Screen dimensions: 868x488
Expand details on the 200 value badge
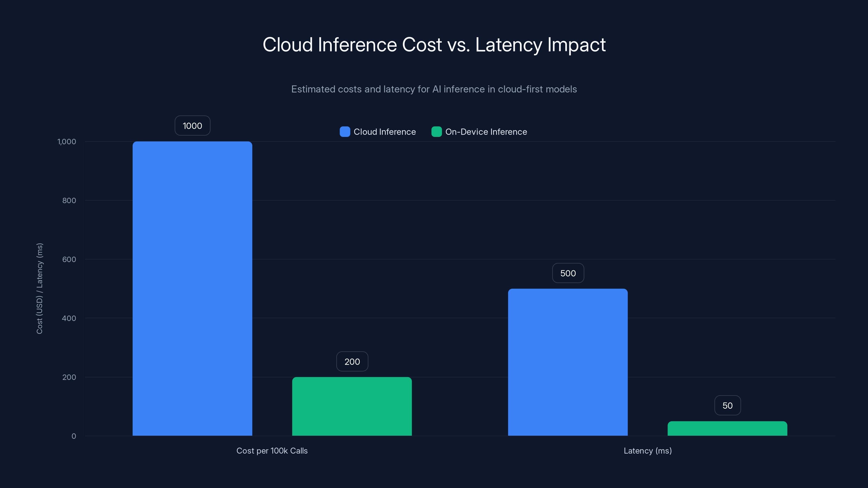pos(352,361)
